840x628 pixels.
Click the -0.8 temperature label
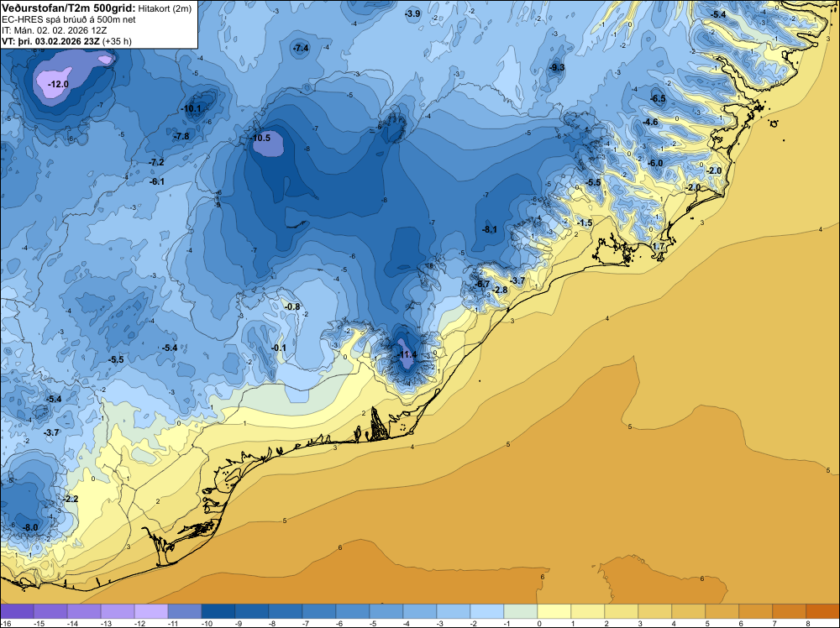pyautogui.click(x=292, y=306)
